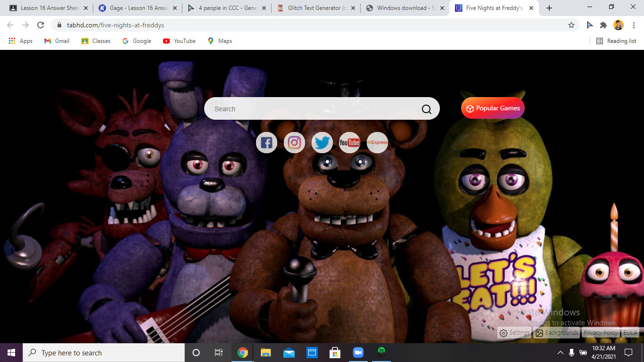Viewport: 644px width, 362px height.
Task: Open the Reading list panel
Action: click(616, 41)
